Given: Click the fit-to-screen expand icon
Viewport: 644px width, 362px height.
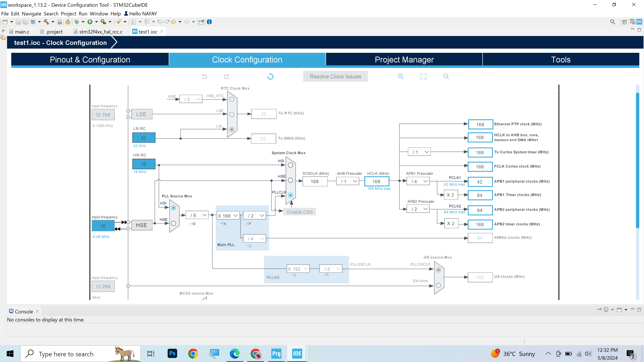Looking at the screenshot, I should coord(423,76).
